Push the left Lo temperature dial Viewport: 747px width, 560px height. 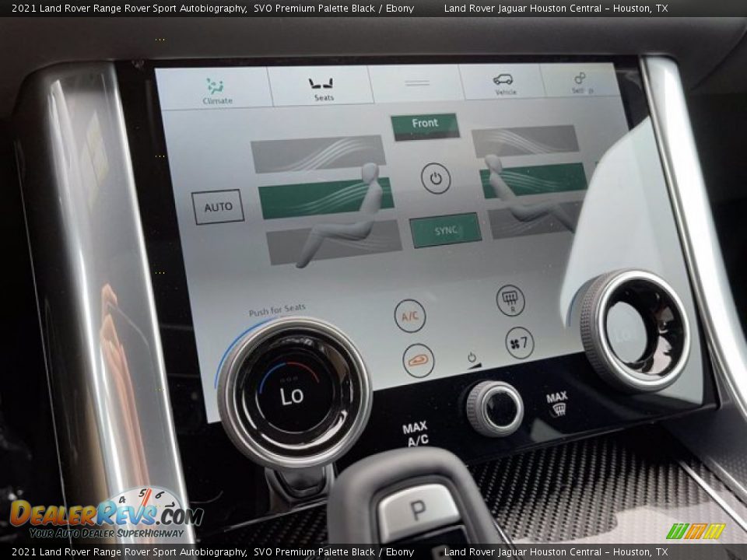[295, 394]
